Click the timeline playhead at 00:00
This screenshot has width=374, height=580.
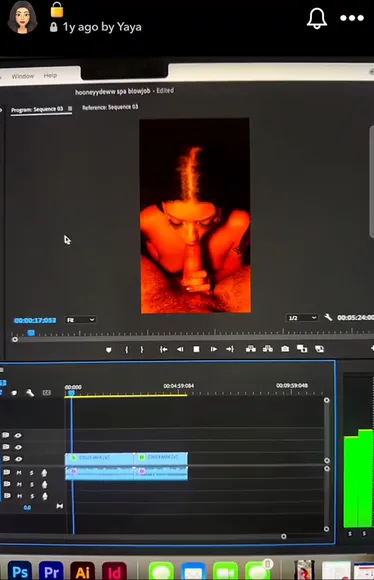[71, 392]
